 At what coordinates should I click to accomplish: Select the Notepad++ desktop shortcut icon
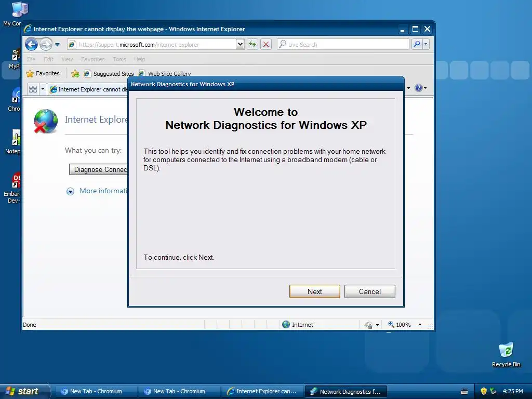click(x=14, y=142)
